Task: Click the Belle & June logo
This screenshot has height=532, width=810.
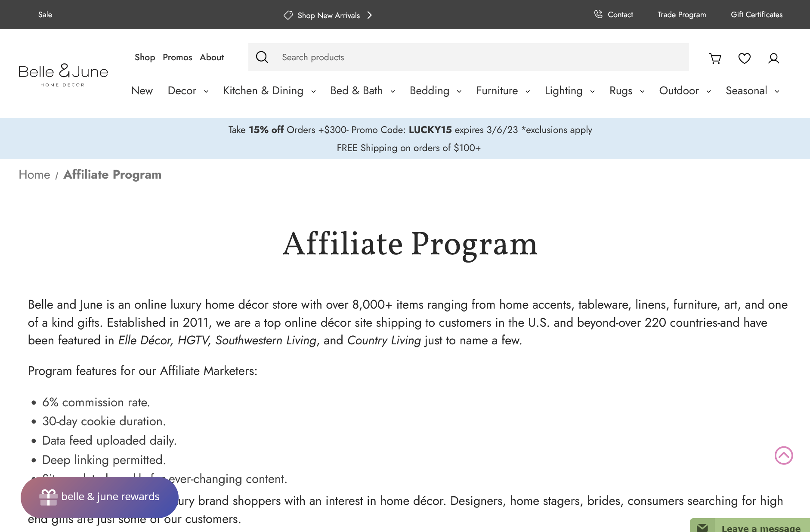Action: (63, 75)
